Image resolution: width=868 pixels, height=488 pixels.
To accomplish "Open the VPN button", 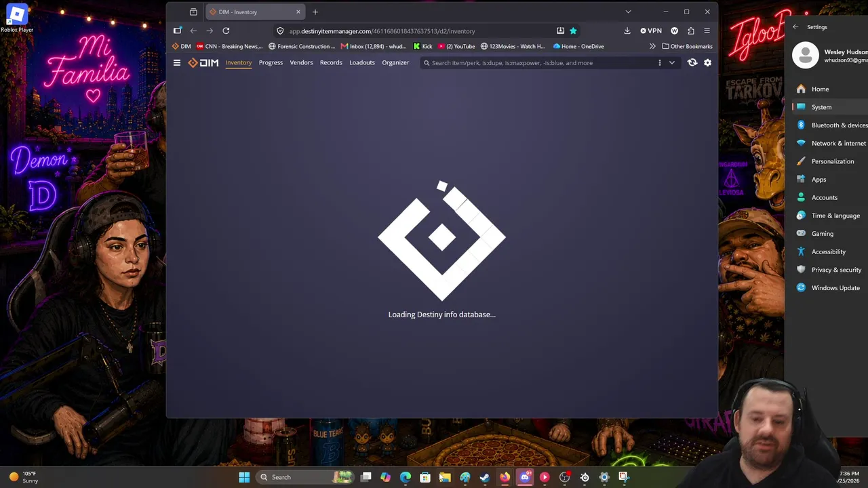I will point(651,30).
